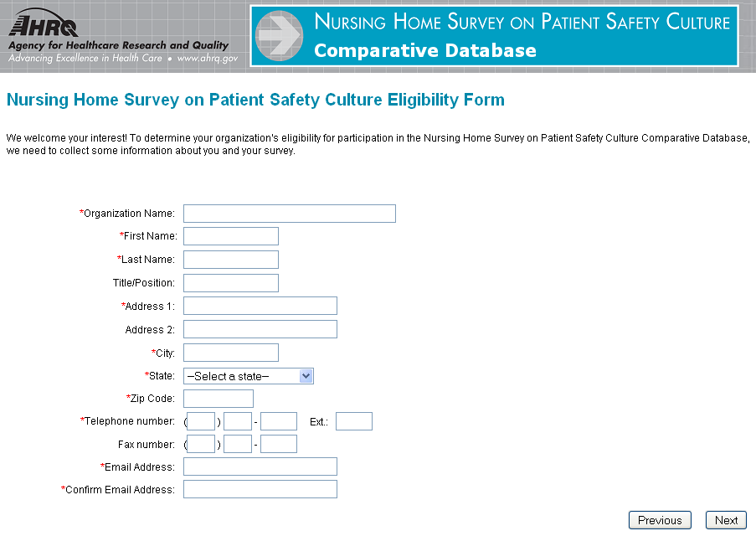Click the City input field
Image resolution: width=756 pixels, height=536 pixels.
click(230, 353)
